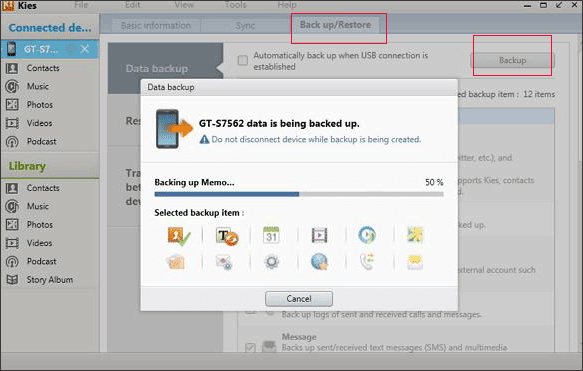Click the Connected devices header
583x371 pixels.
click(x=50, y=28)
